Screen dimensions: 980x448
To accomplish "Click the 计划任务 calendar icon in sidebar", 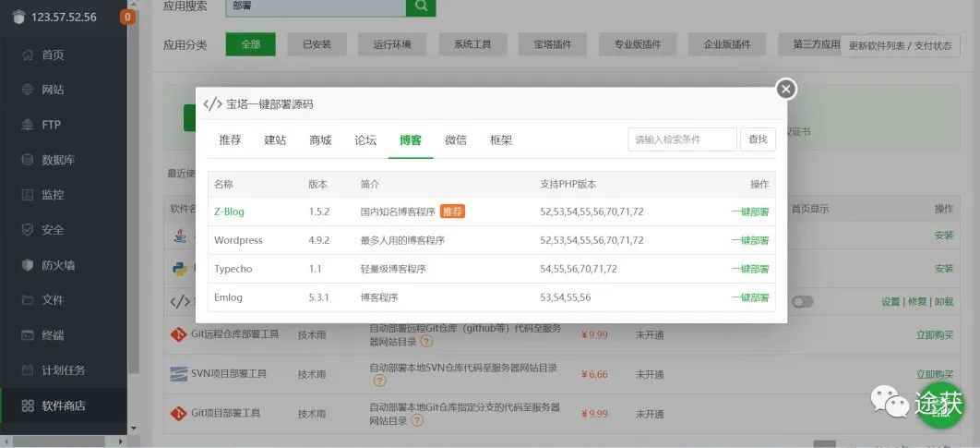I will click(28, 369).
